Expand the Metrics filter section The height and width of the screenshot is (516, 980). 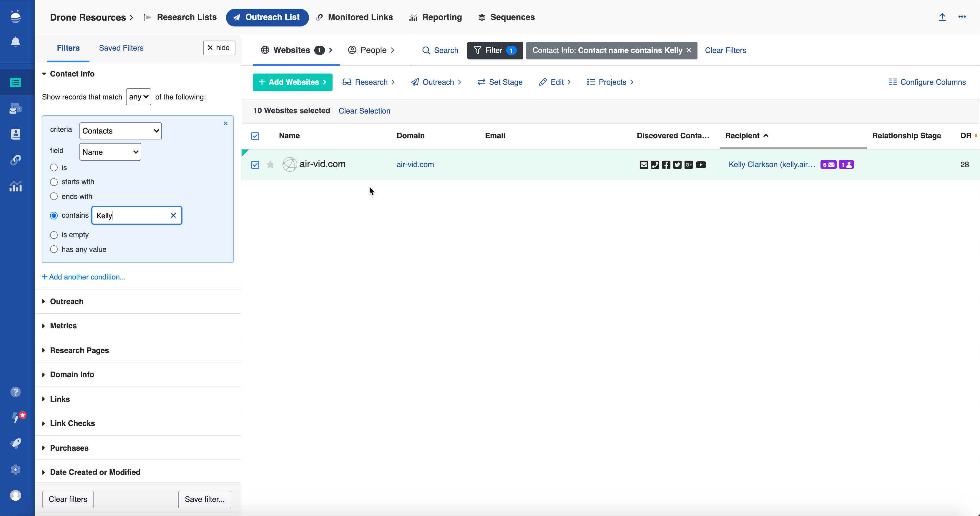tap(63, 326)
